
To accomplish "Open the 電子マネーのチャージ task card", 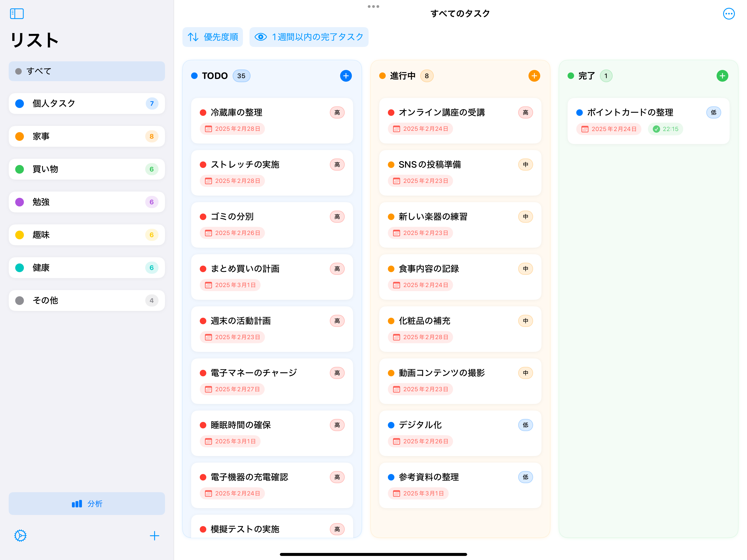I will [272, 381].
